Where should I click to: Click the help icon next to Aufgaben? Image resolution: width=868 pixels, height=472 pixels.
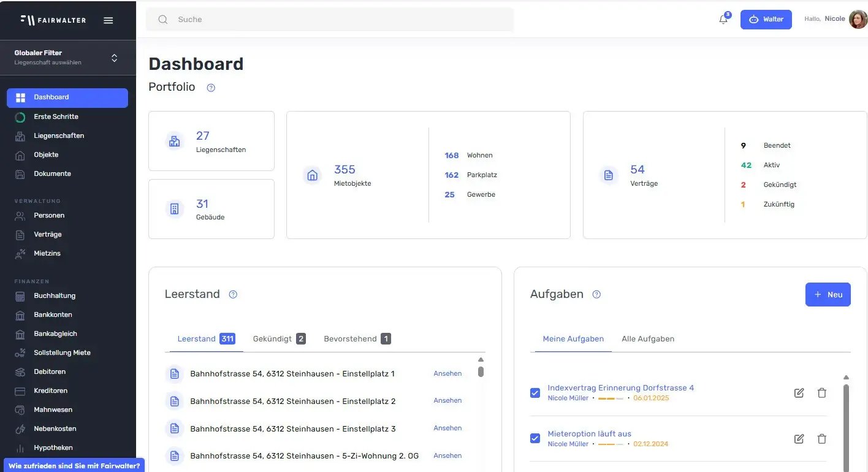(x=596, y=294)
